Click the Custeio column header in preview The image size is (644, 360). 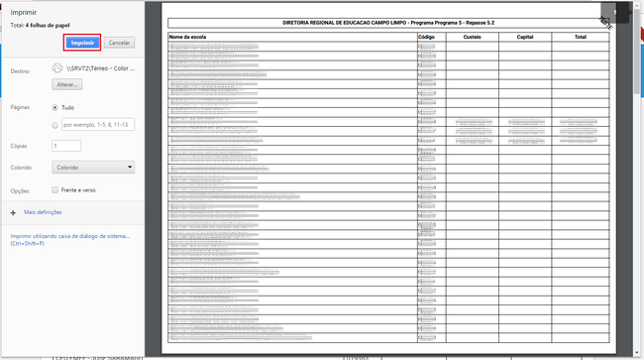point(473,37)
